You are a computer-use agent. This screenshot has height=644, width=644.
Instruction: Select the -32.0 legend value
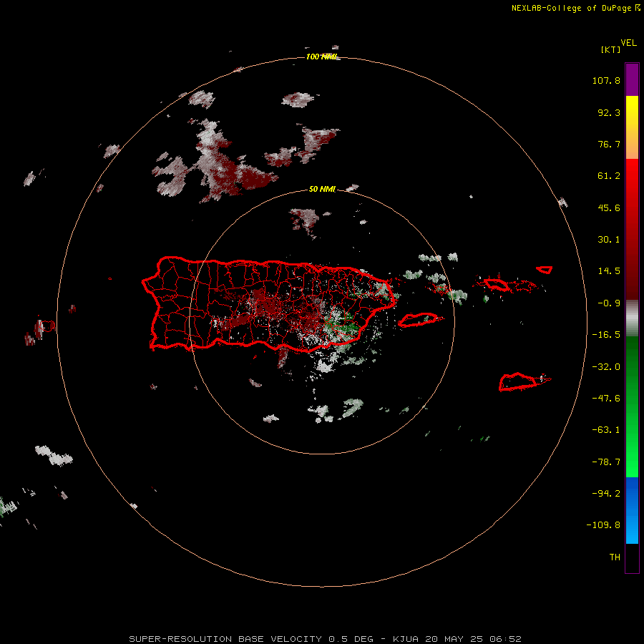(x=606, y=367)
